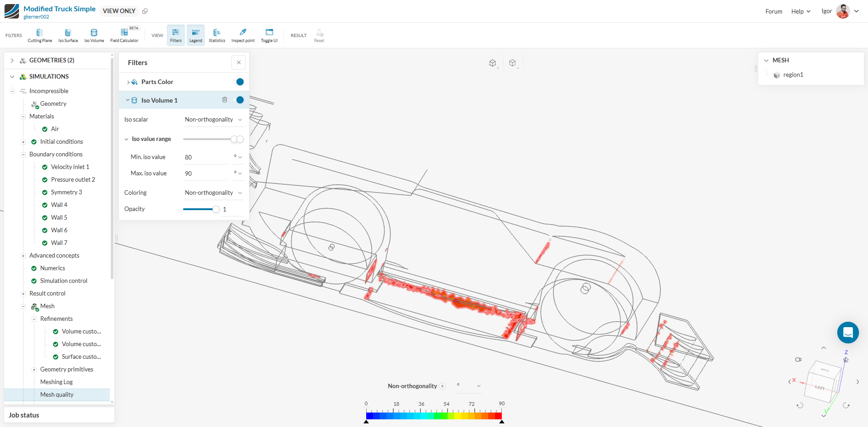Click the Opacity value input field
This screenshot has width=868, height=427.
[232, 209]
